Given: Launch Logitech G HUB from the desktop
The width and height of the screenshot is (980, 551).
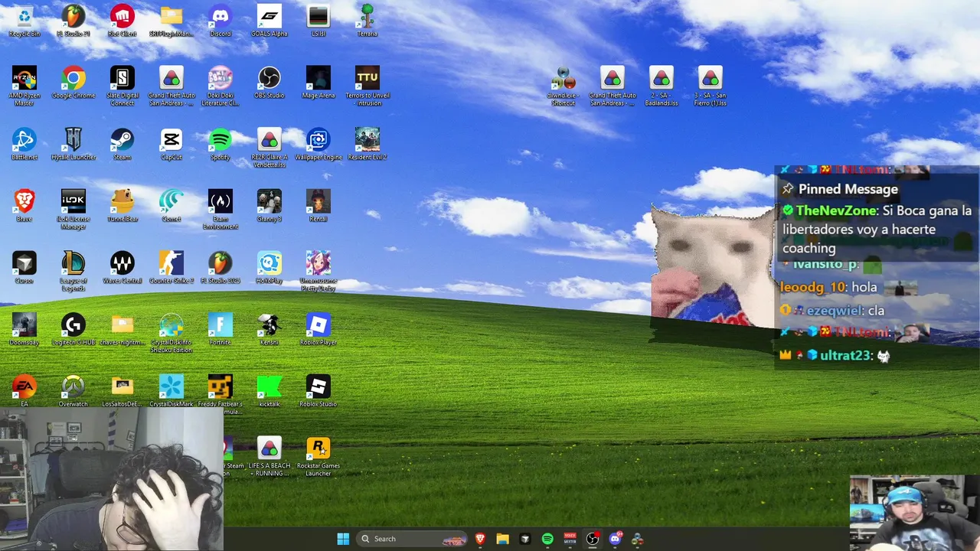Looking at the screenshot, I should (x=73, y=330).
